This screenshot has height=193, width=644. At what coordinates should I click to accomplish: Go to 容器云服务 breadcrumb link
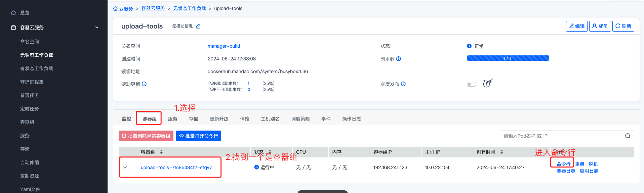tap(153, 8)
